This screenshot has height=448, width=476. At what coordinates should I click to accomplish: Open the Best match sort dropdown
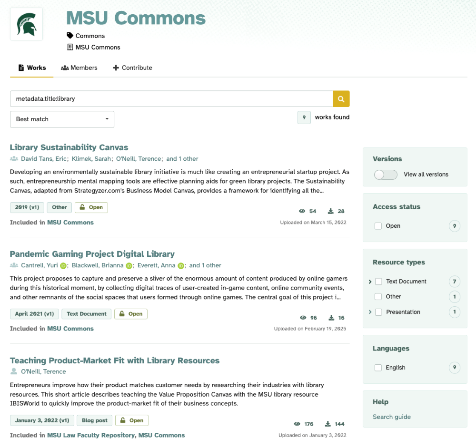coord(62,119)
